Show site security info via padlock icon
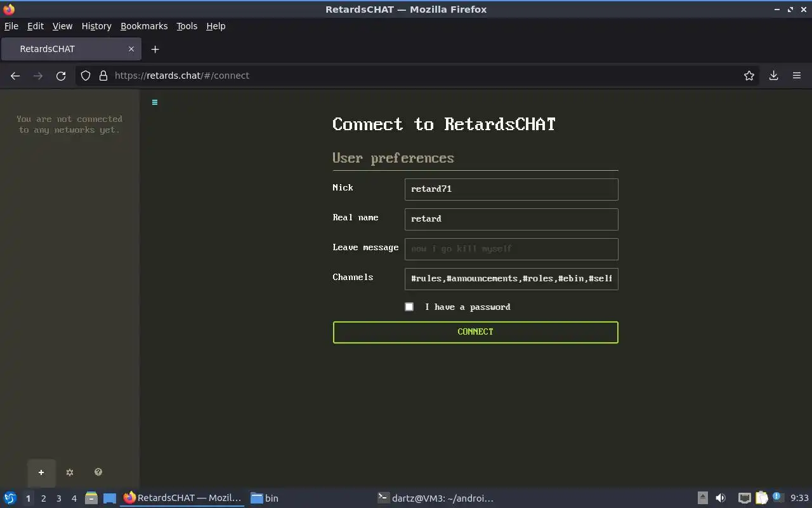Image resolution: width=812 pixels, height=508 pixels. pos(103,76)
